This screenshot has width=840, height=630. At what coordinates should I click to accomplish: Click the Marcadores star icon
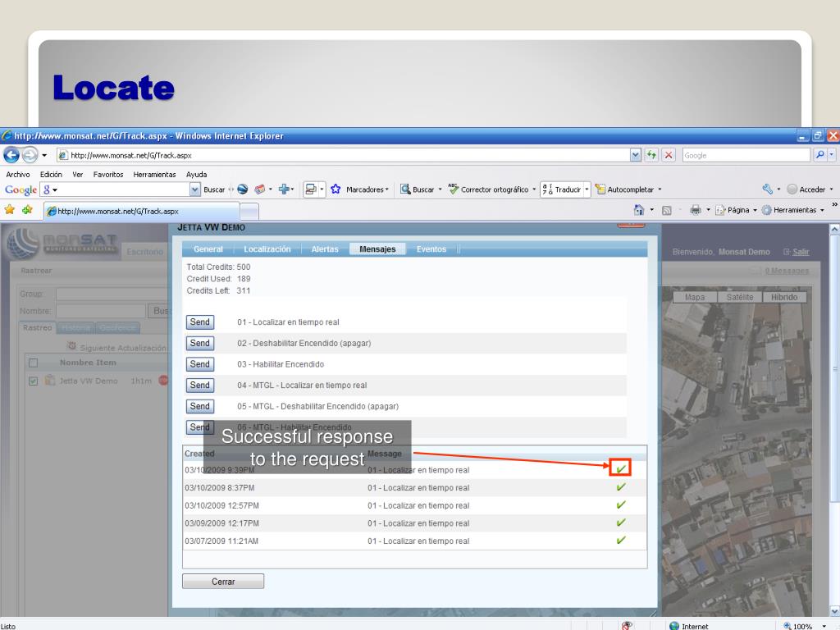336,189
